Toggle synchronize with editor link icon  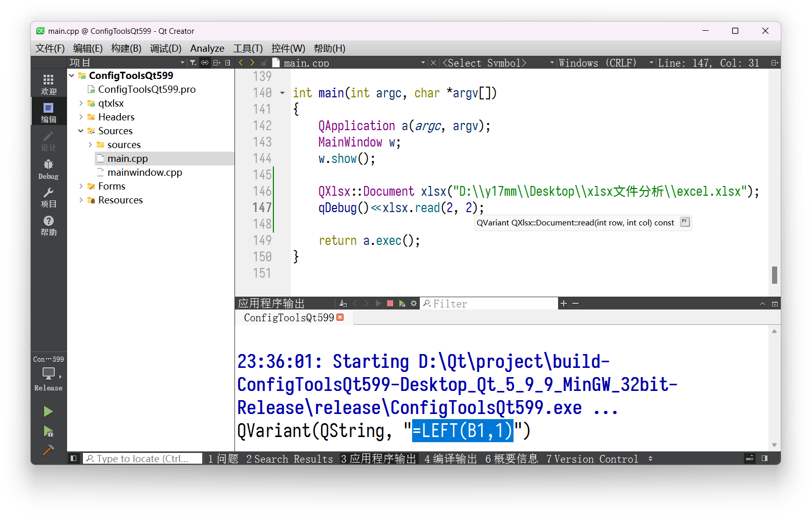coord(205,63)
